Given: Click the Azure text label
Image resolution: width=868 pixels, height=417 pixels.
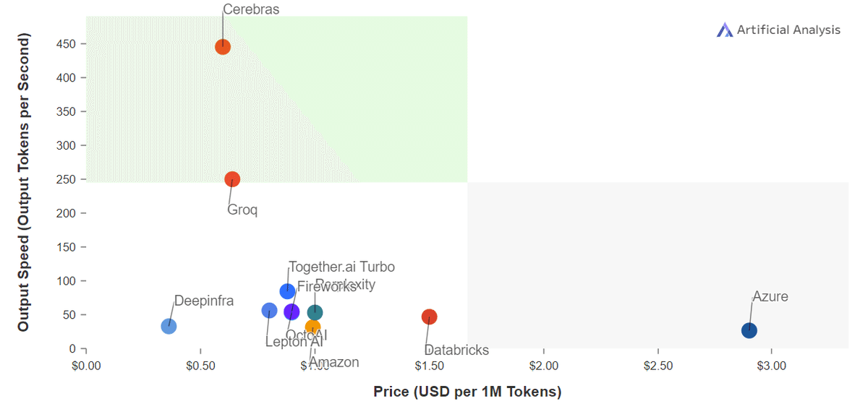Looking at the screenshot, I should [x=770, y=296].
